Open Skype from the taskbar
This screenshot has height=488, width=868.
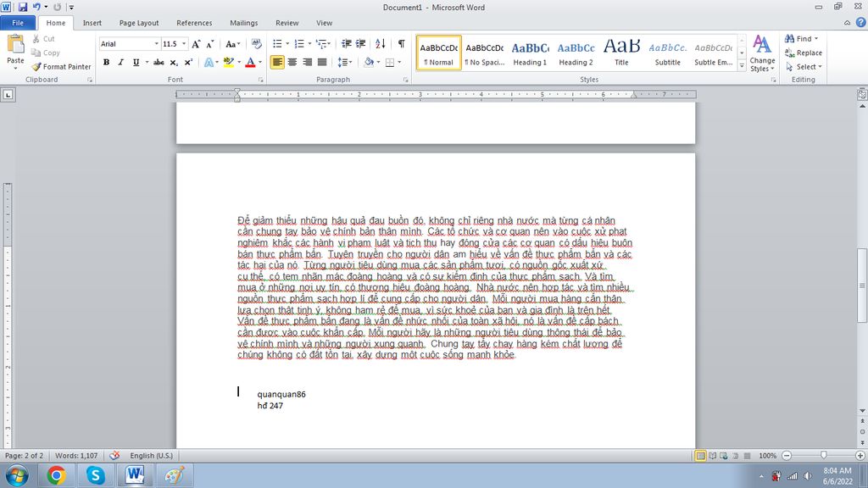(95, 475)
